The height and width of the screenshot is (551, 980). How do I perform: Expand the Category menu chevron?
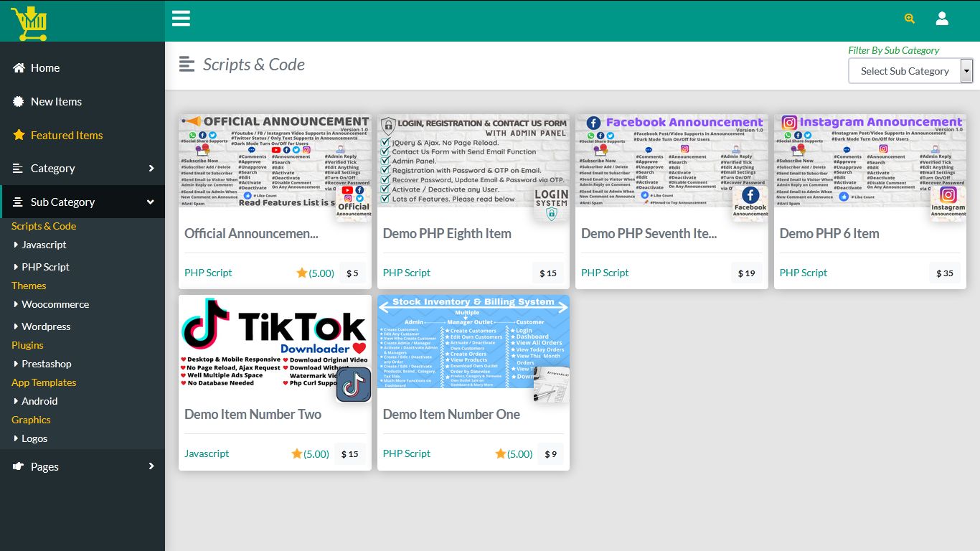click(151, 169)
